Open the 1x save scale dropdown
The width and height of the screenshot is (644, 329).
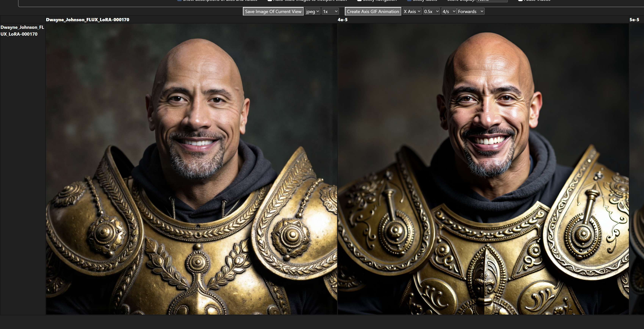[x=330, y=12]
